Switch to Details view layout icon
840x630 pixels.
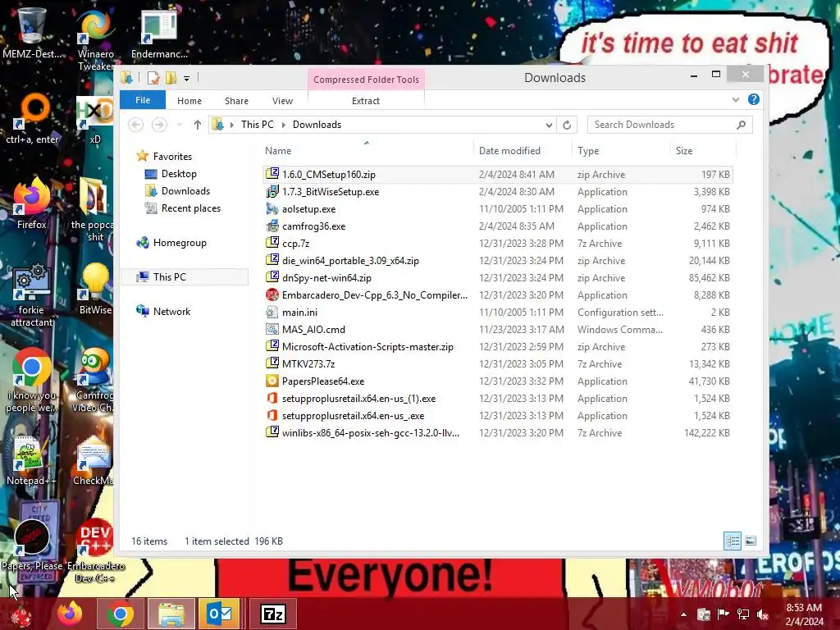(x=733, y=541)
